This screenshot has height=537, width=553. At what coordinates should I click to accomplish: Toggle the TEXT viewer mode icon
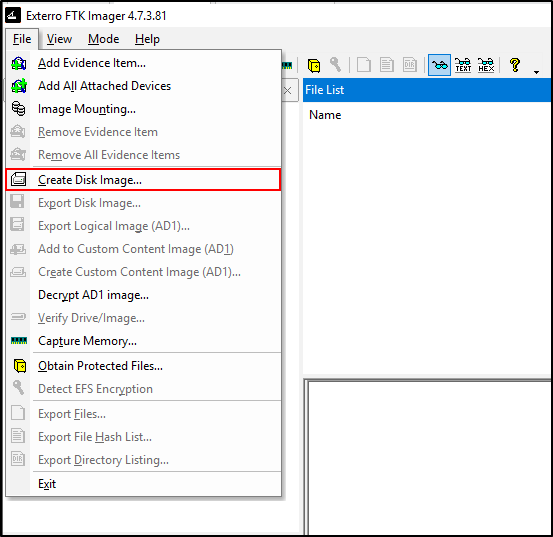(x=463, y=65)
